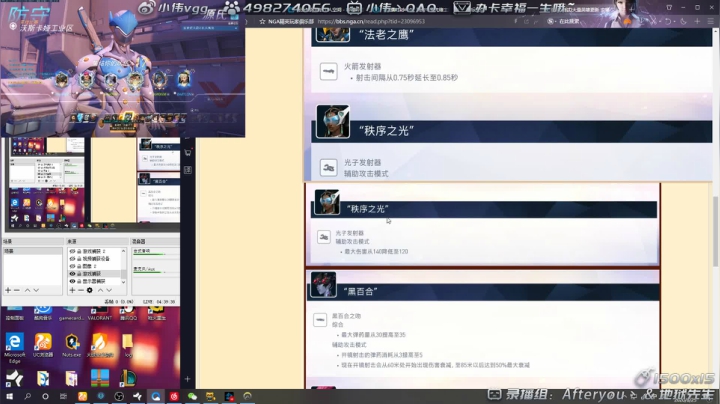Toggle the lock on 视频捕获设备 source

(x=79, y=258)
